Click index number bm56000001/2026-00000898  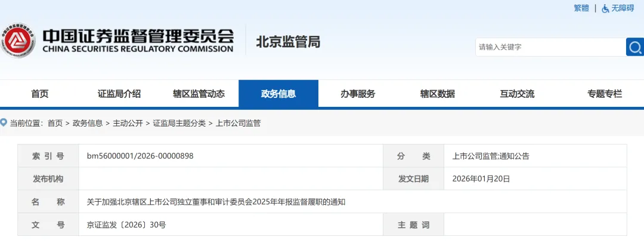tap(140, 156)
